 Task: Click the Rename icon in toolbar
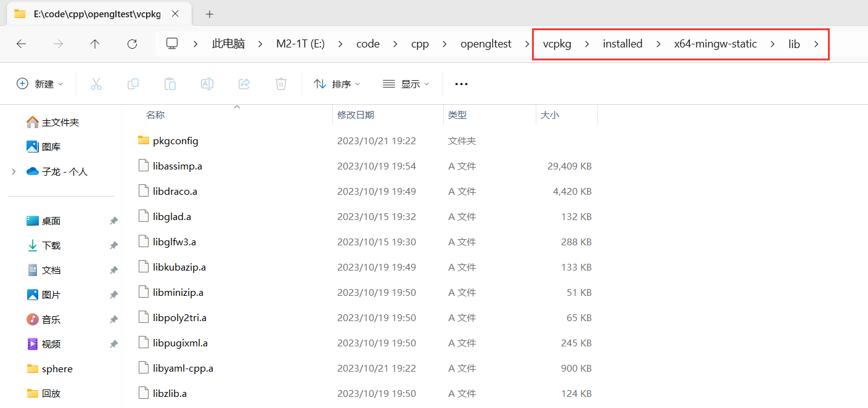pos(207,84)
